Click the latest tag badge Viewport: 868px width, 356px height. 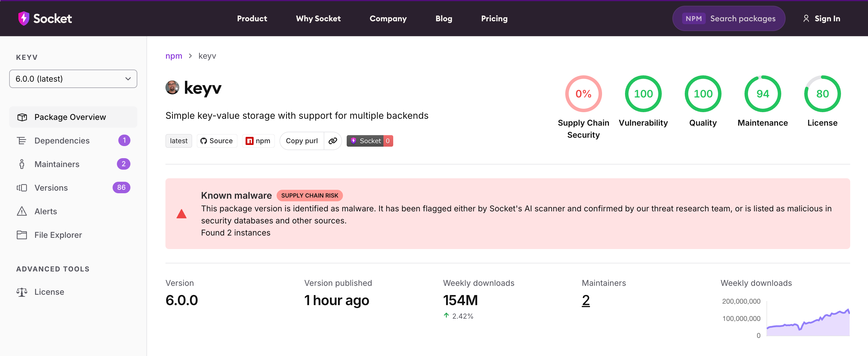point(179,141)
